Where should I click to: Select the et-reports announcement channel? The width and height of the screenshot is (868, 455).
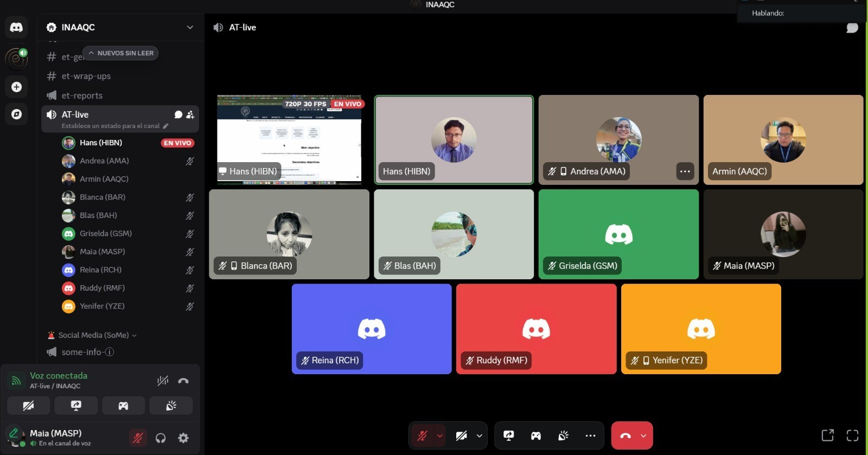pyautogui.click(x=82, y=95)
